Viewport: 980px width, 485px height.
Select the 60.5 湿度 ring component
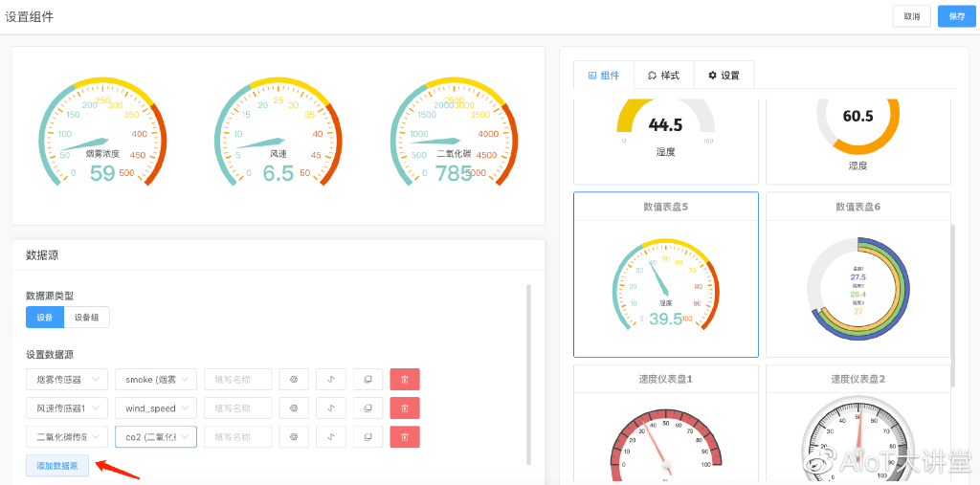(x=858, y=141)
